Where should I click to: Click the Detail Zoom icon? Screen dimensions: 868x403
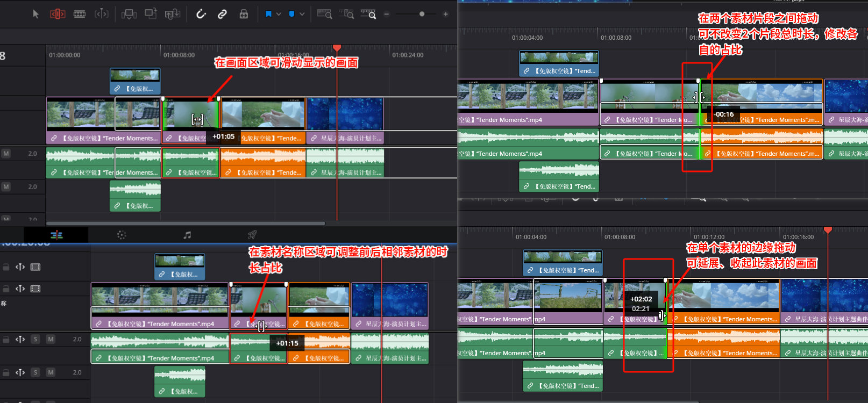[348, 14]
